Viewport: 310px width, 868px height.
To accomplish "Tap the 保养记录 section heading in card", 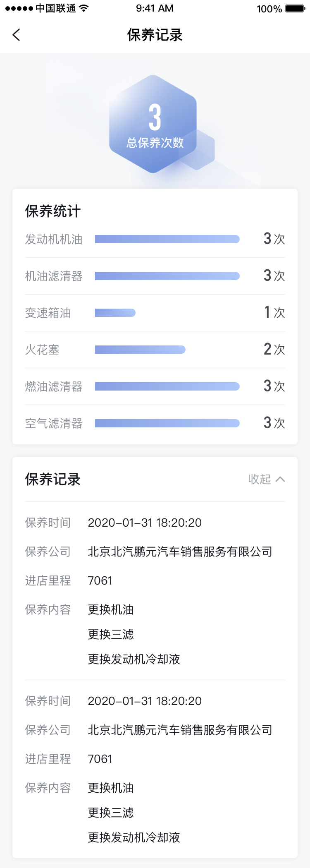I will point(53,479).
